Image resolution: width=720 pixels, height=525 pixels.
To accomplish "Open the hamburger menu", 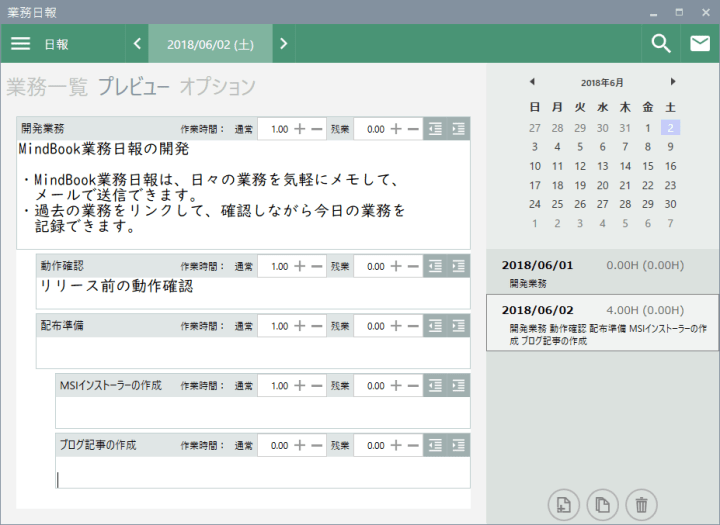I will (20, 44).
